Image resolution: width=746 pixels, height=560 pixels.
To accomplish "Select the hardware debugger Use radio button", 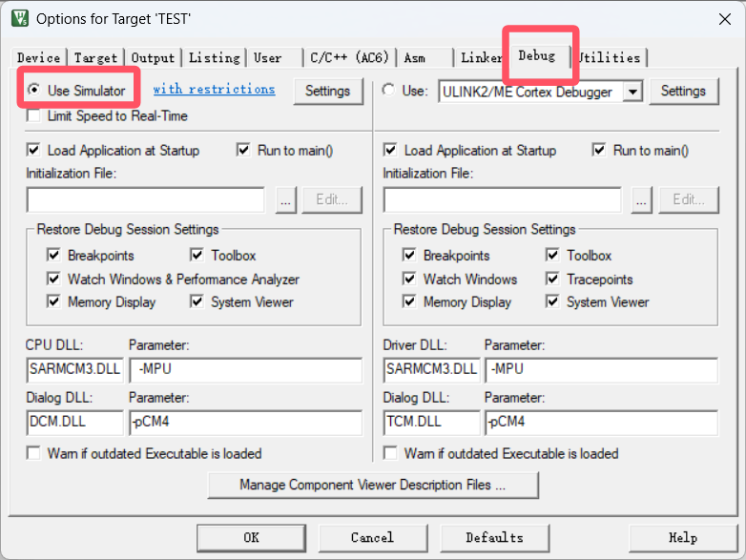I will pyautogui.click(x=388, y=90).
